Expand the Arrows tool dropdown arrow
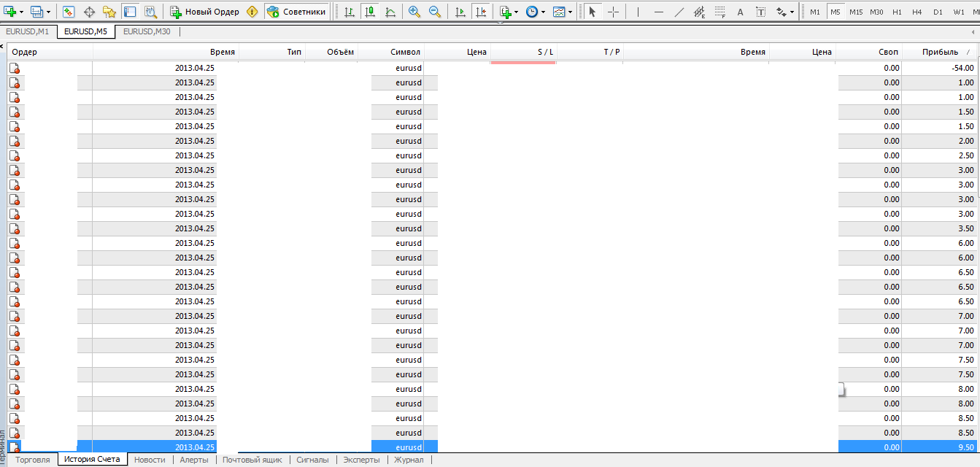Screen dimensions: 980x467 click(x=792, y=12)
